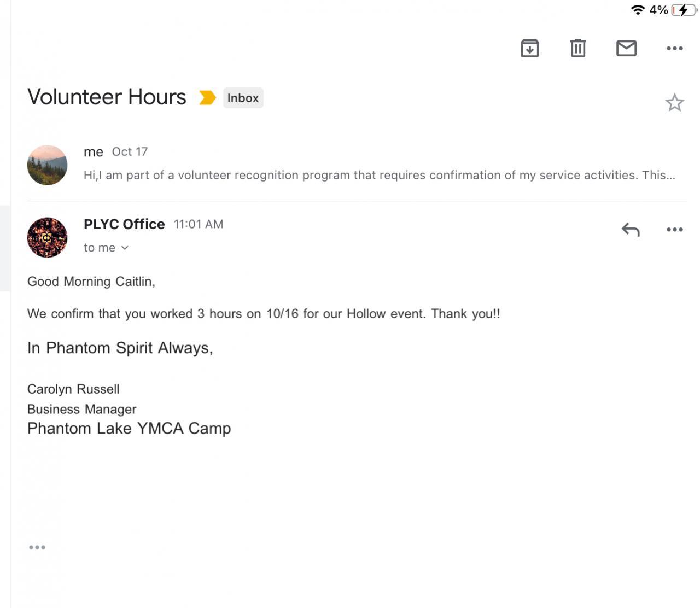Toggle the yellow importance marker
Viewport: 700px width, 608px height.
point(207,98)
